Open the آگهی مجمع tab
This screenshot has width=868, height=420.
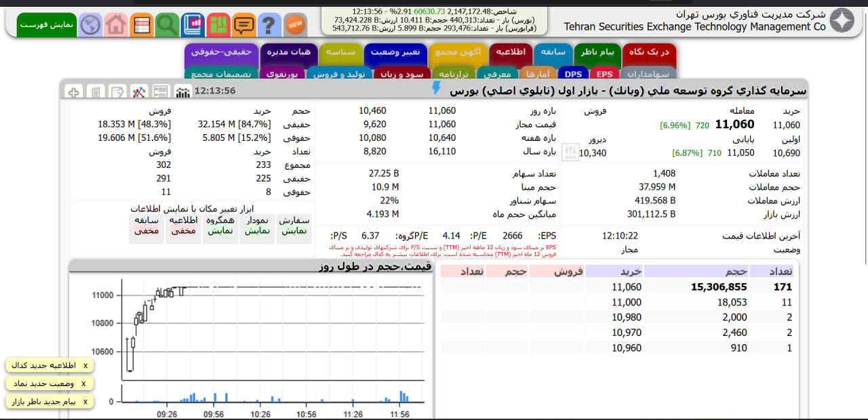tap(458, 52)
